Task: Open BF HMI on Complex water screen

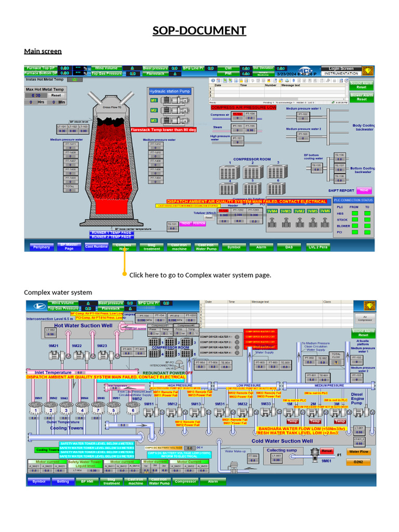Action: [x=87, y=481]
